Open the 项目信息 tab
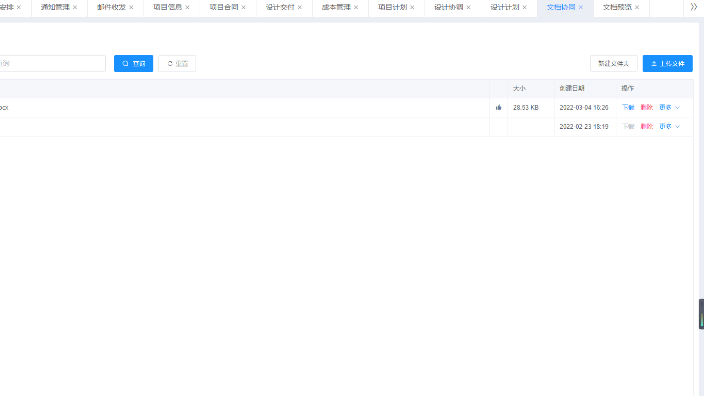 pos(167,7)
